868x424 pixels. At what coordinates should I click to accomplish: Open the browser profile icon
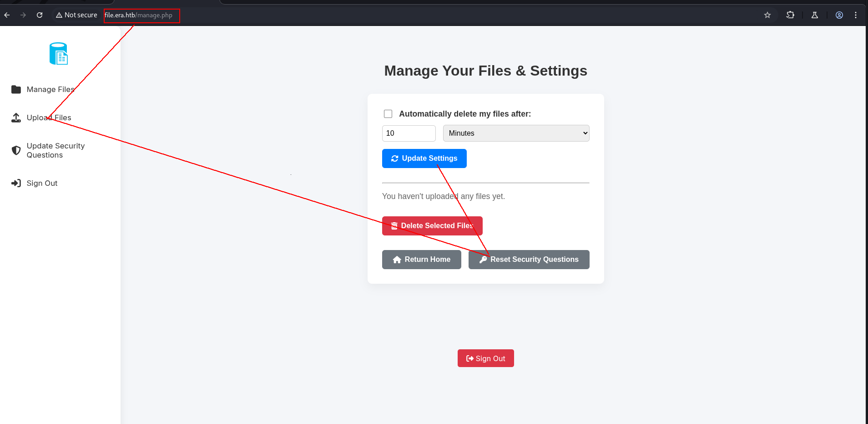click(839, 15)
